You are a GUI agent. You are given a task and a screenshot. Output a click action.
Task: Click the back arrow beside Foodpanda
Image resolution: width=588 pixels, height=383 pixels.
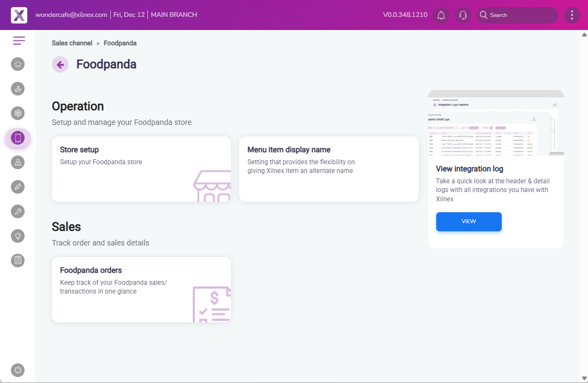(60, 64)
